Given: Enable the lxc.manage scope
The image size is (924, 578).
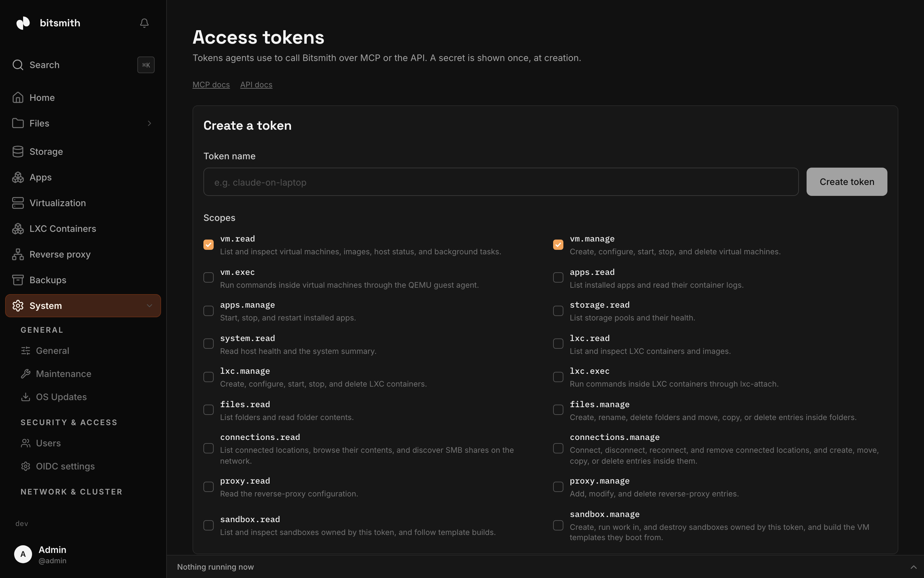Looking at the screenshot, I should [x=209, y=377].
